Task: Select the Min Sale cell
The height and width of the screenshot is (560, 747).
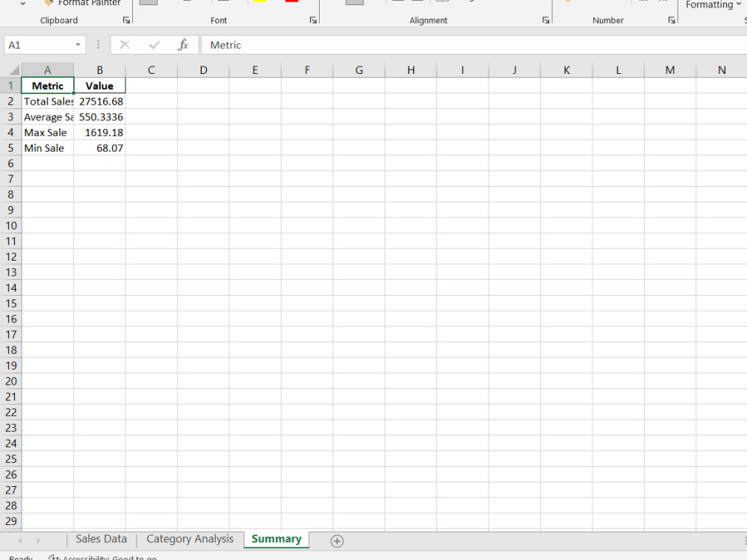Action: [x=48, y=148]
